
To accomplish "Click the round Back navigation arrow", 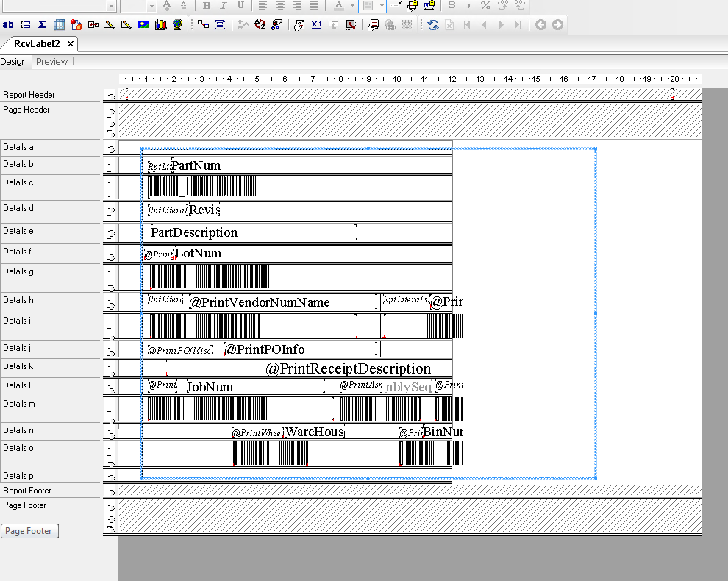I will click(x=541, y=24).
